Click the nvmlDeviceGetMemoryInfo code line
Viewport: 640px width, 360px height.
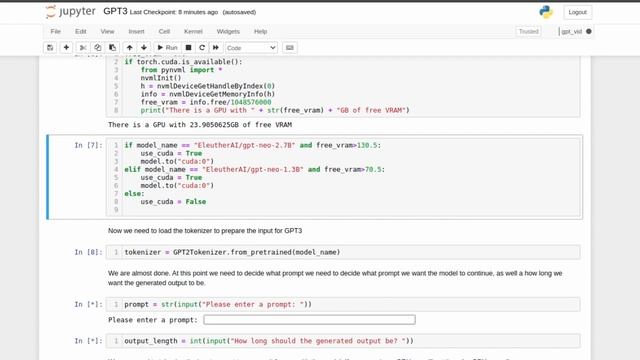pos(207,94)
